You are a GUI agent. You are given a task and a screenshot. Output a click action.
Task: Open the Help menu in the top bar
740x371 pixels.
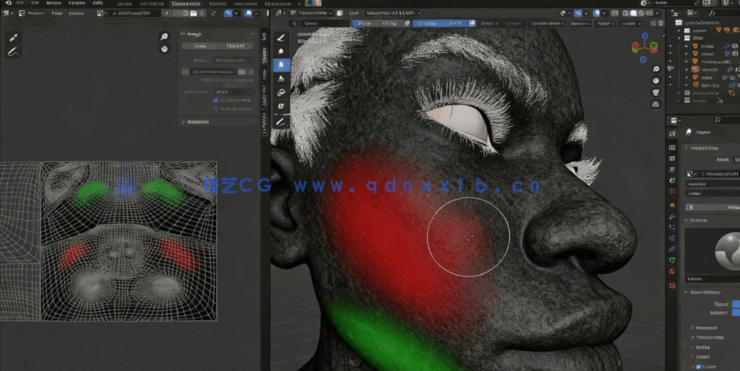pos(98,3)
